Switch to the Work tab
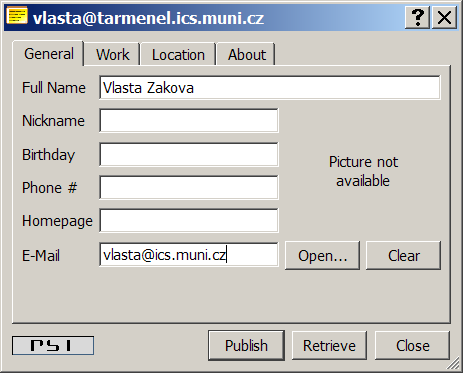Image resolution: width=463 pixels, height=373 pixels. pyautogui.click(x=112, y=54)
